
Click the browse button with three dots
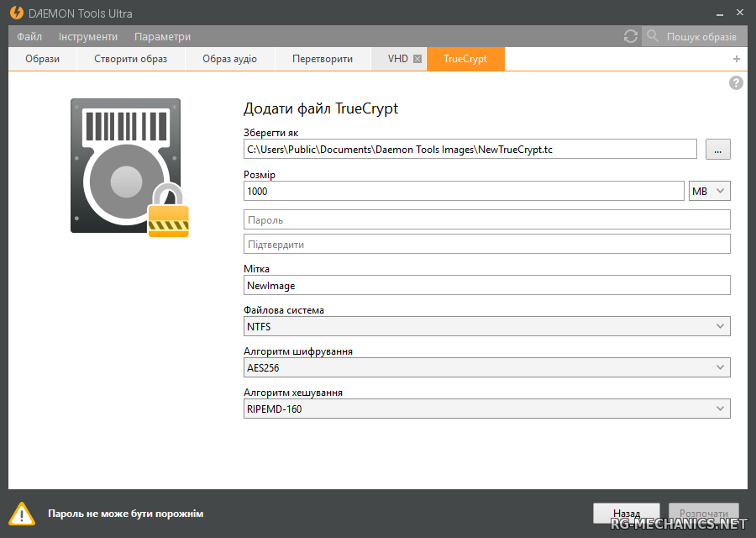point(717,149)
